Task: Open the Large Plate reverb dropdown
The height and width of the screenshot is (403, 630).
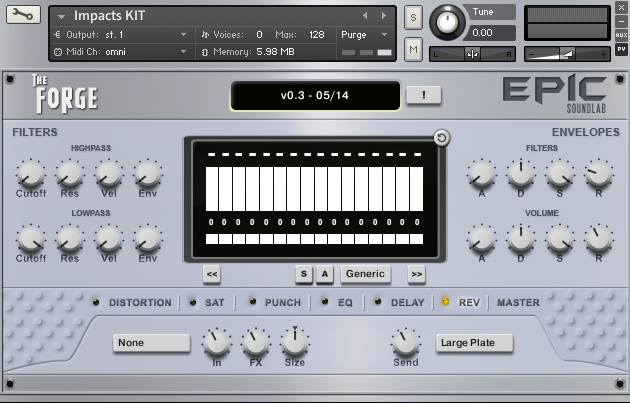Action: click(x=475, y=343)
